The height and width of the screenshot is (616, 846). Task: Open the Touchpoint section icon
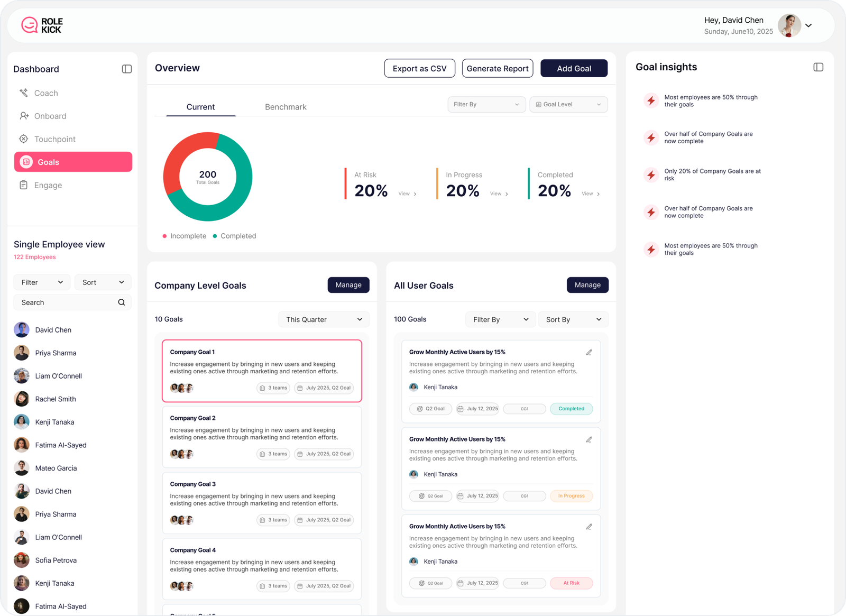(24, 139)
